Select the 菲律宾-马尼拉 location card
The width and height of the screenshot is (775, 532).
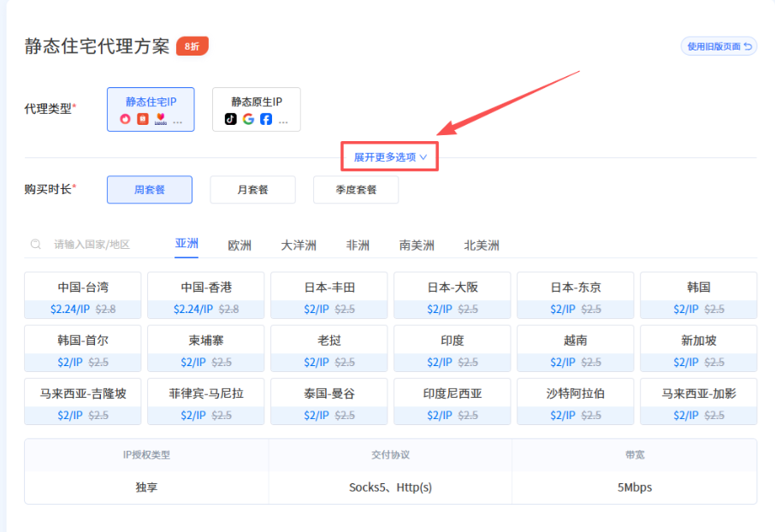tap(206, 401)
